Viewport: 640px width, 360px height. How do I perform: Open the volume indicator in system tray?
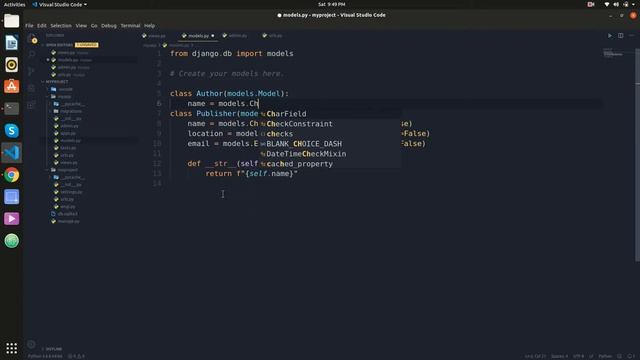click(616, 4)
